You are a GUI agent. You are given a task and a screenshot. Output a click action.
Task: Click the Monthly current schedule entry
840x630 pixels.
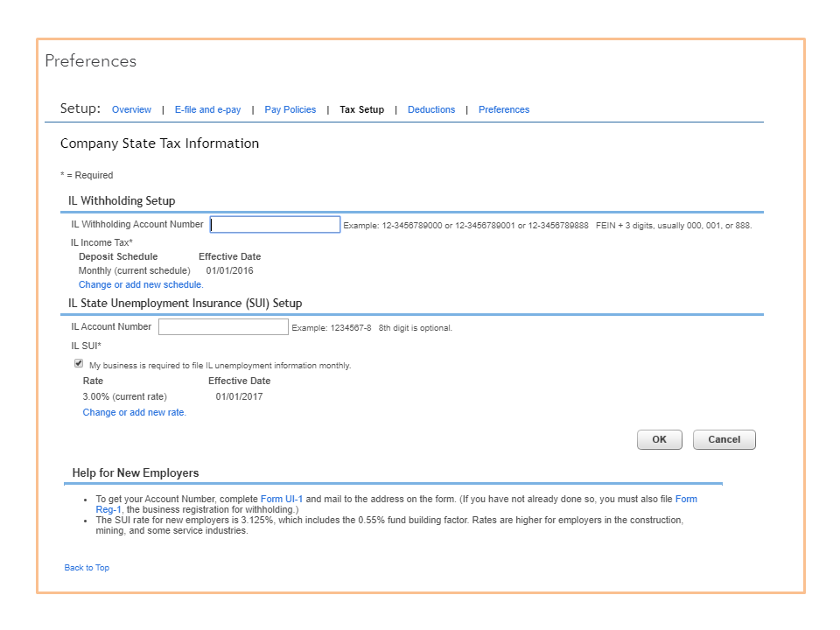click(134, 271)
